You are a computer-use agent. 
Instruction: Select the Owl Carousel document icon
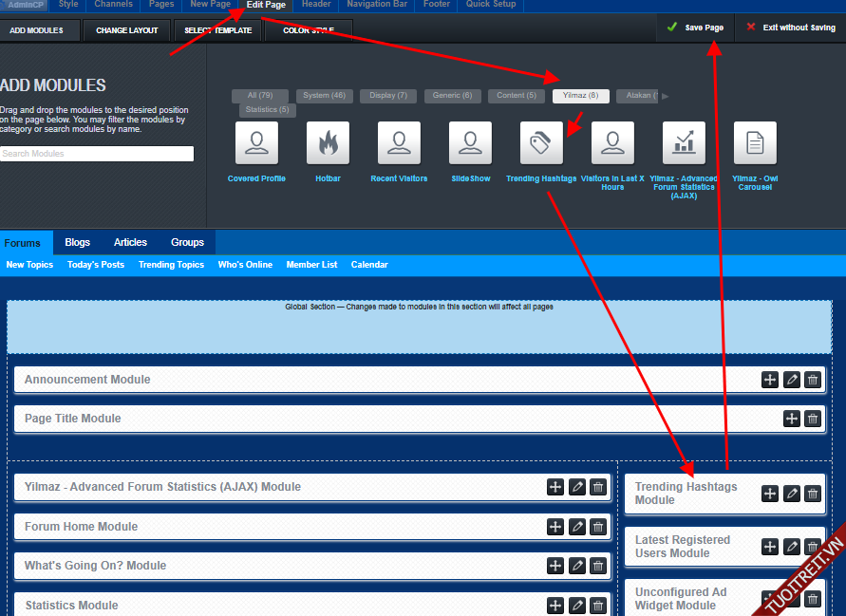click(x=755, y=143)
